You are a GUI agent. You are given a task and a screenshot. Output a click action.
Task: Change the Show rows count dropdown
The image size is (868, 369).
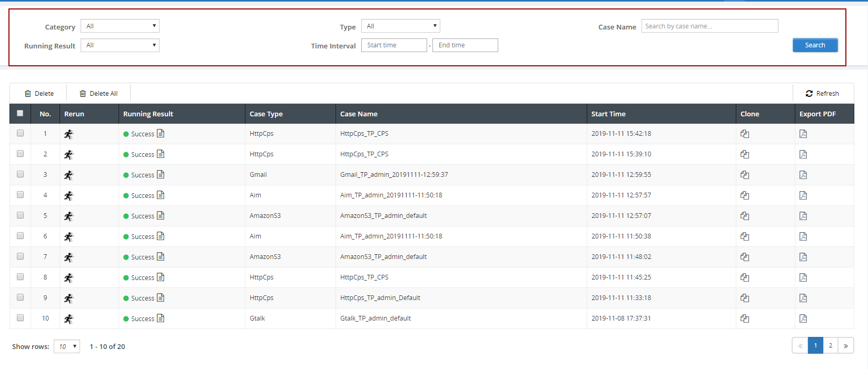click(x=67, y=346)
